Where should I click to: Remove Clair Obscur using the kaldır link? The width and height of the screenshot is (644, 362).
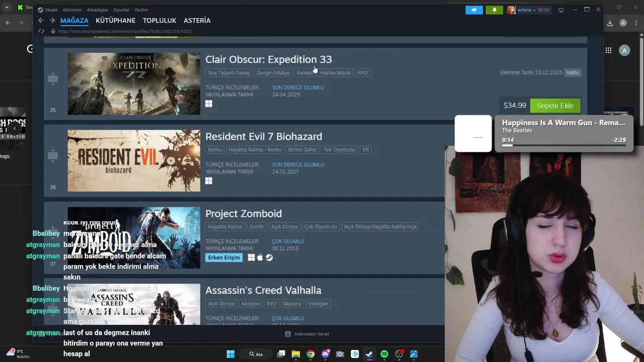click(x=573, y=72)
